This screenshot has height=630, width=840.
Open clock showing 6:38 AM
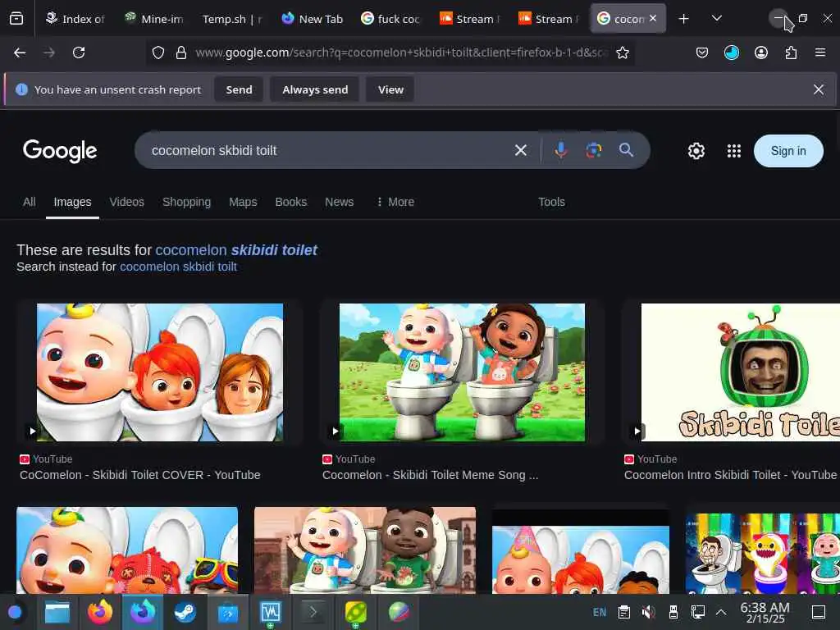pyautogui.click(x=765, y=612)
